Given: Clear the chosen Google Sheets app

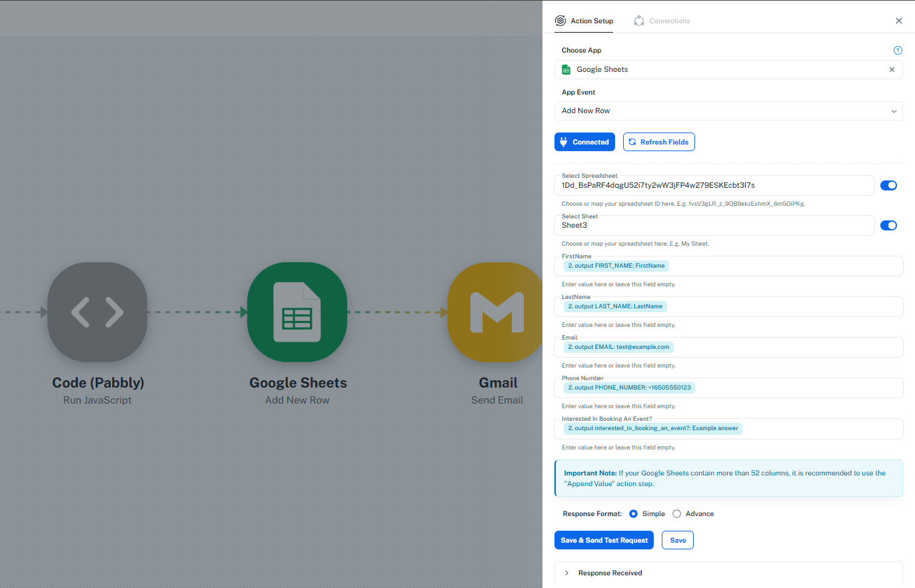Looking at the screenshot, I should [x=892, y=70].
